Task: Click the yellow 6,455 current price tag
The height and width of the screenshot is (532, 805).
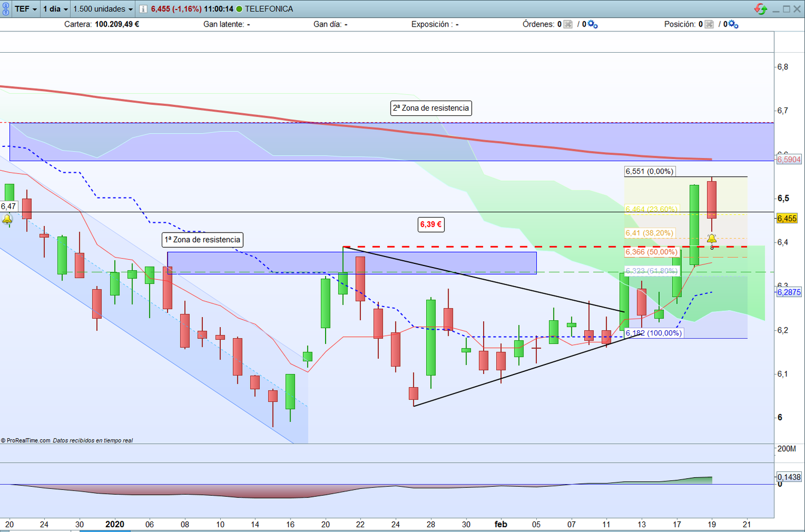Action: (x=787, y=219)
